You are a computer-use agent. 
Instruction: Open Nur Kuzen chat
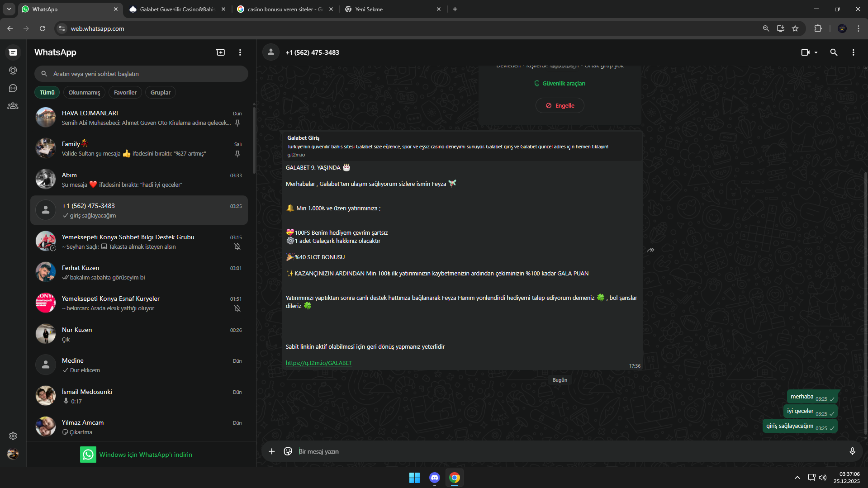(x=139, y=334)
